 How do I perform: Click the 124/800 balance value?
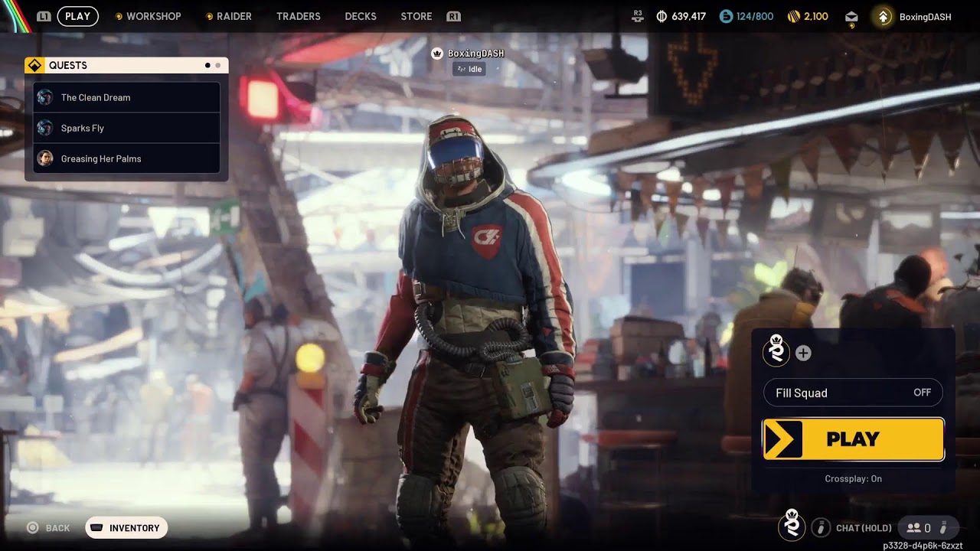[x=755, y=16]
